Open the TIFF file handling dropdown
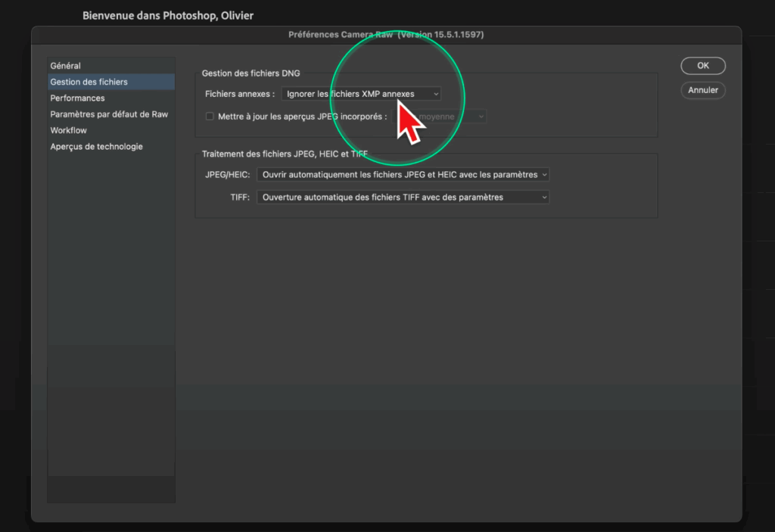The height and width of the screenshot is (532, 775). pos(403,198)
